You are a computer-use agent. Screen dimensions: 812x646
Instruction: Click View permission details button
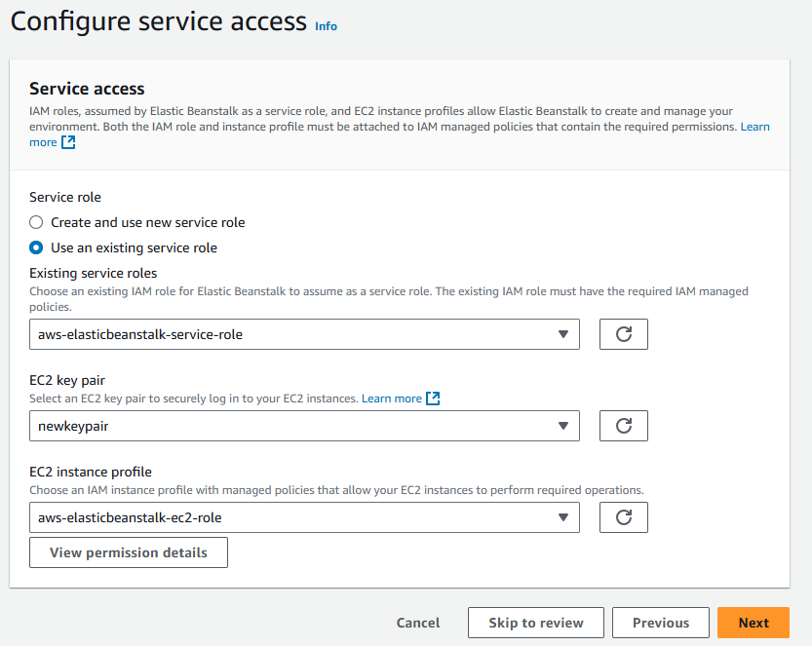click(129, 552)
